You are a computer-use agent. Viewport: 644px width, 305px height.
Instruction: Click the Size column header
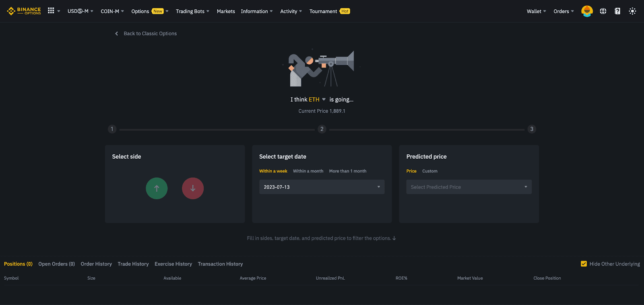[x=91, y=278]
